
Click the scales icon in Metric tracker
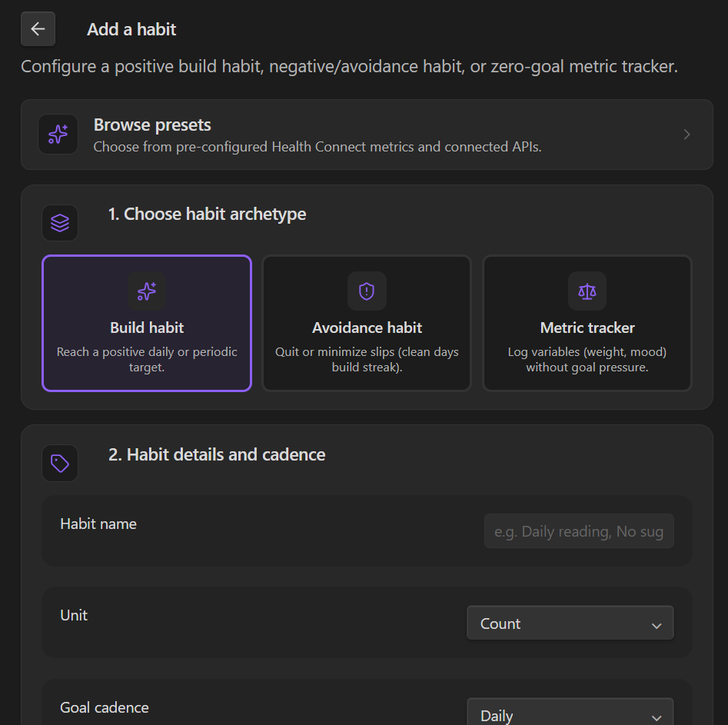[587, 291]
